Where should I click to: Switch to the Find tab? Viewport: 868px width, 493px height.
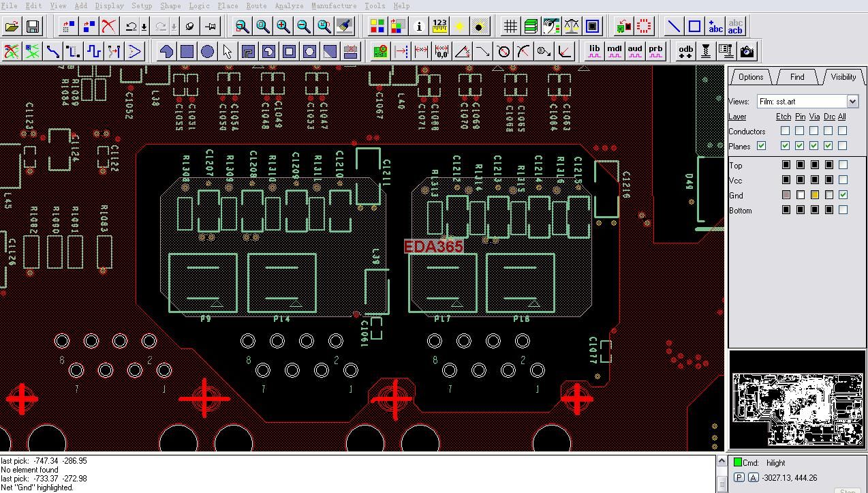pyautogui.click(x=796, y=77)
